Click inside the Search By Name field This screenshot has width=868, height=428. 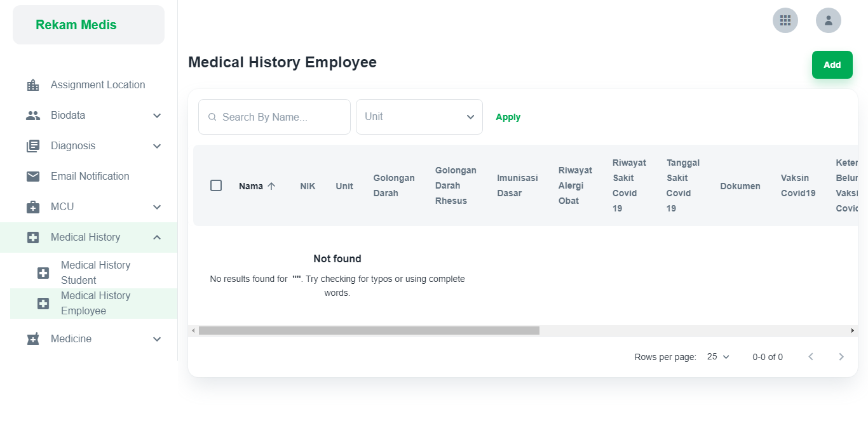click(274, 116)
